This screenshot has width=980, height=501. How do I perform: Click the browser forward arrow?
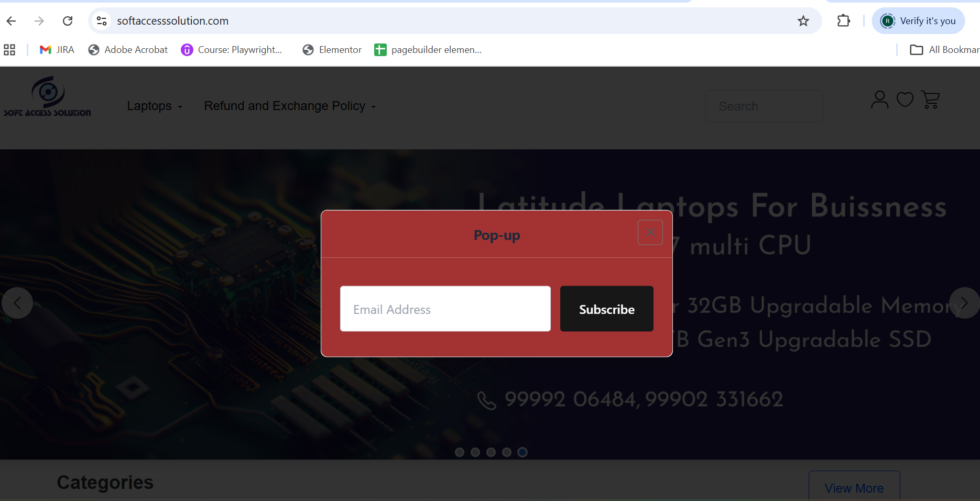39,21
